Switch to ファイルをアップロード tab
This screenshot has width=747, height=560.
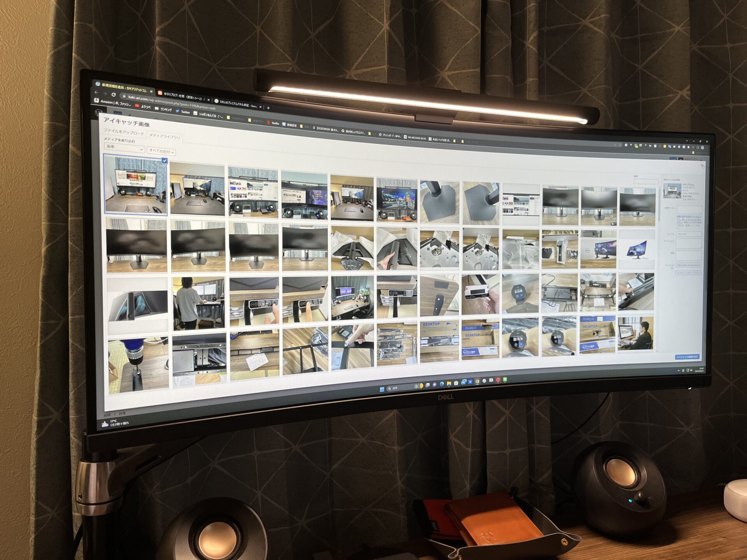(123, 132)
